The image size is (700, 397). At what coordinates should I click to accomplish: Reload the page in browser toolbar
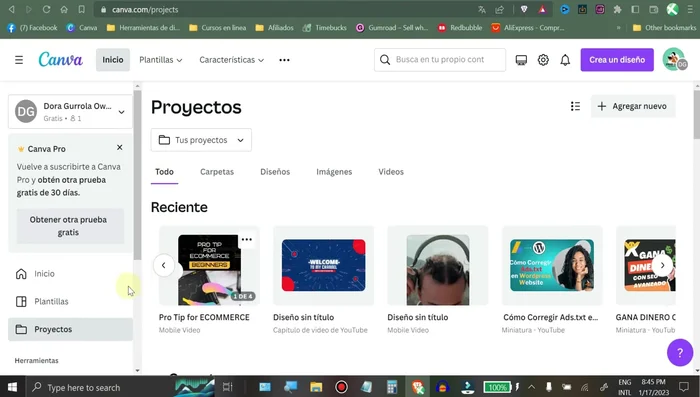pyautogui.click(x=46, y=9)
